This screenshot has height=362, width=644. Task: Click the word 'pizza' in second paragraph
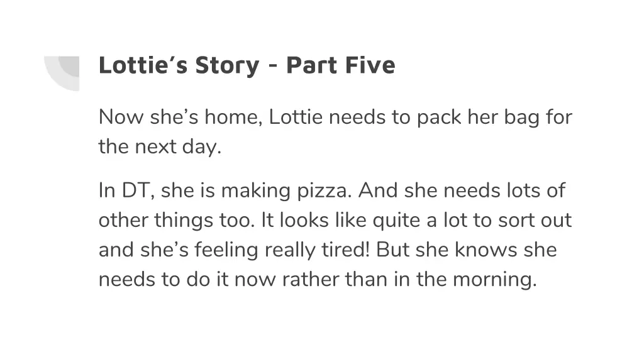(322, 191)
